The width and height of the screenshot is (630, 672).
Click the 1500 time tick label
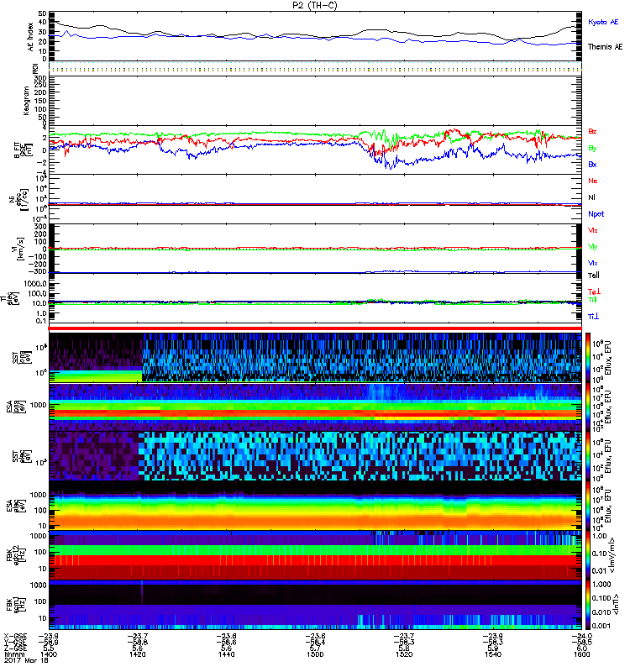(x=315, y=654)
